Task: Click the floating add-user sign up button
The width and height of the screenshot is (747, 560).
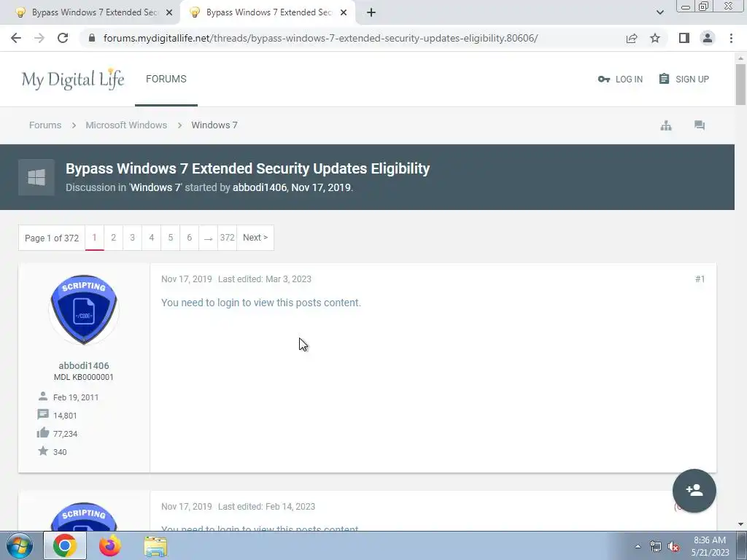Action: click(x=694, y=491)
